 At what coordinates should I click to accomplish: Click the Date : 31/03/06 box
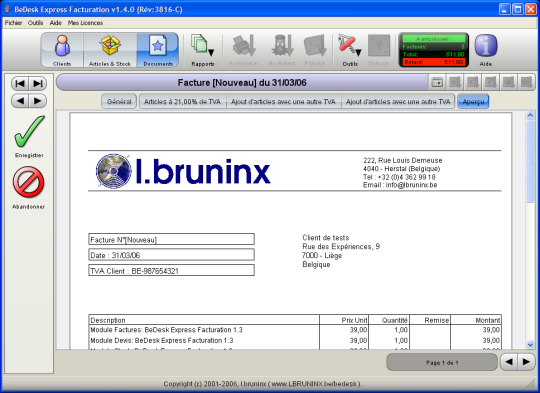coord(172,255)
